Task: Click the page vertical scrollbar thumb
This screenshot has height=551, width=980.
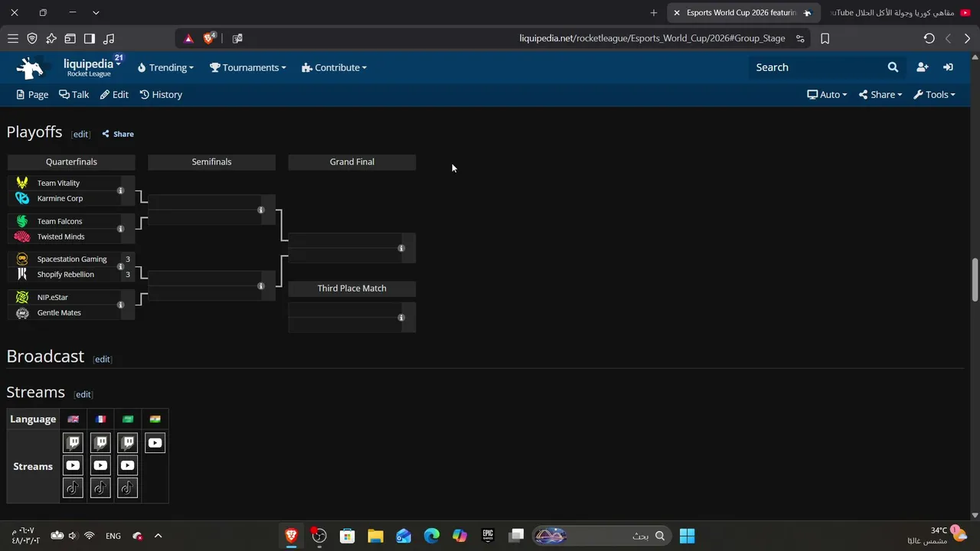Action: coord(975,280)
